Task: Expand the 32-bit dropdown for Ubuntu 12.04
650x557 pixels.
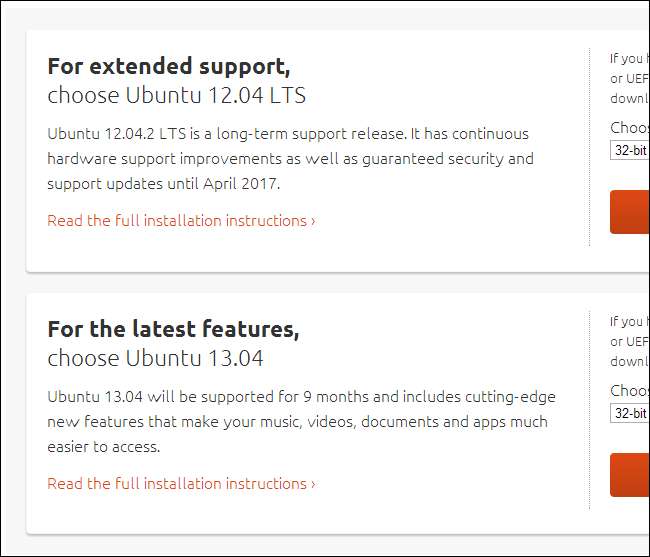Action: tap(630, 150)
